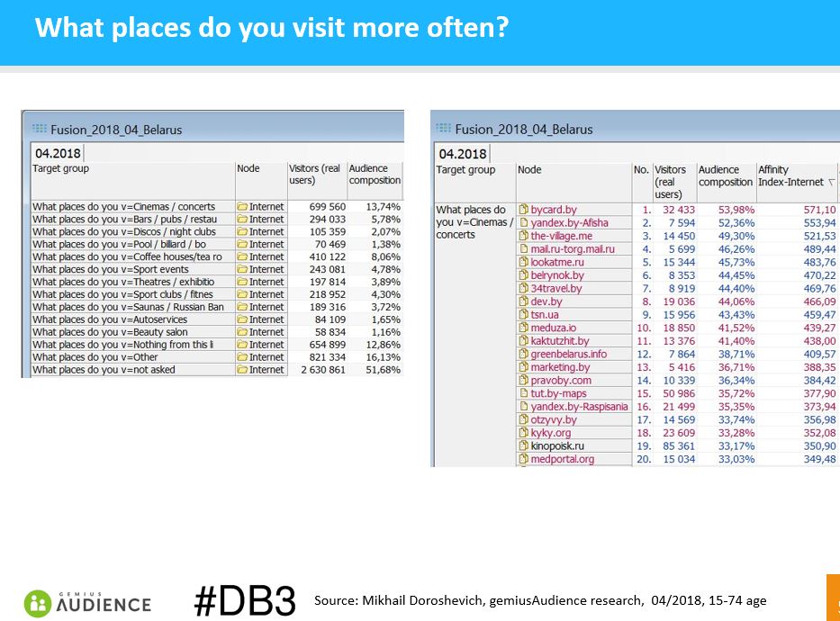Open the tut.by-maps node link
The width and height of the screenshot is (840, 621).
click(x=558, y=393)
